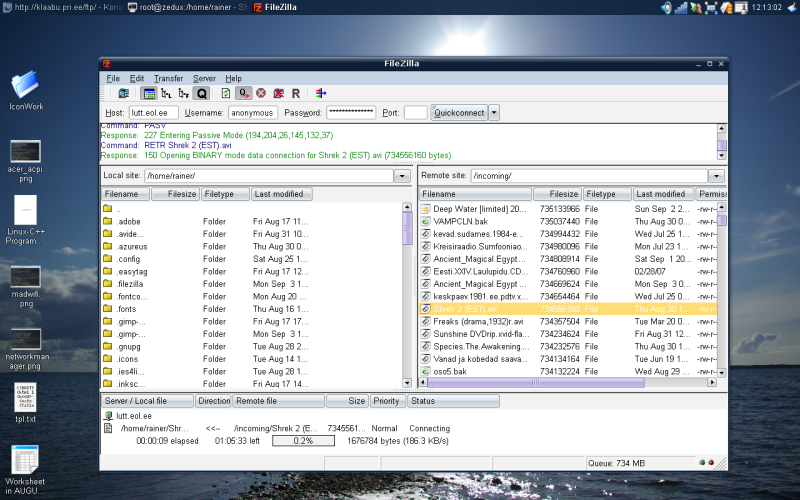This screenshot has width=800, height=500.
Task: Select Freaks (drama,1932)r.avi in remote list
Action: coord(568,321)
